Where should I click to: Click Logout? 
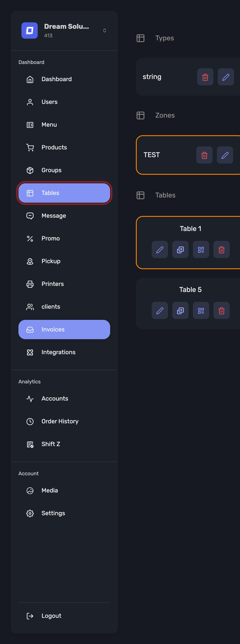coord(64,616)
